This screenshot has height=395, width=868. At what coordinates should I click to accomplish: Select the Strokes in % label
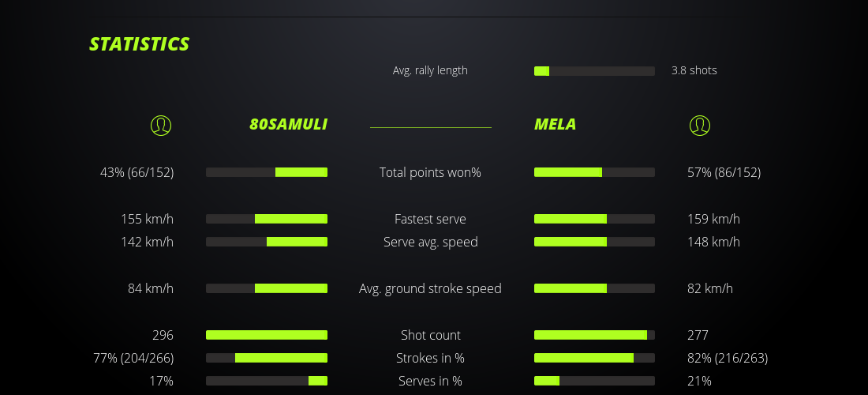430,358
